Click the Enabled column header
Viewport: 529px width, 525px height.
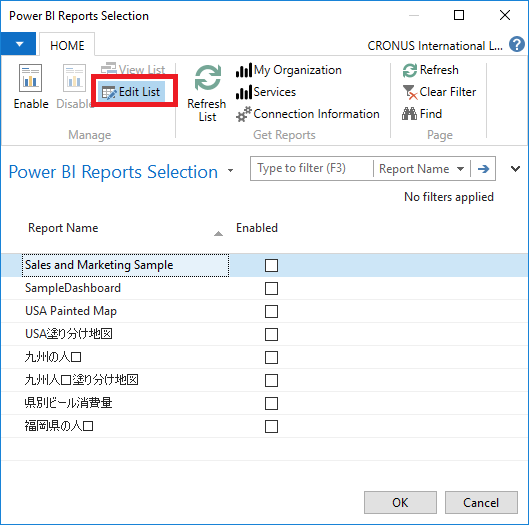click(x=257, y=228)
